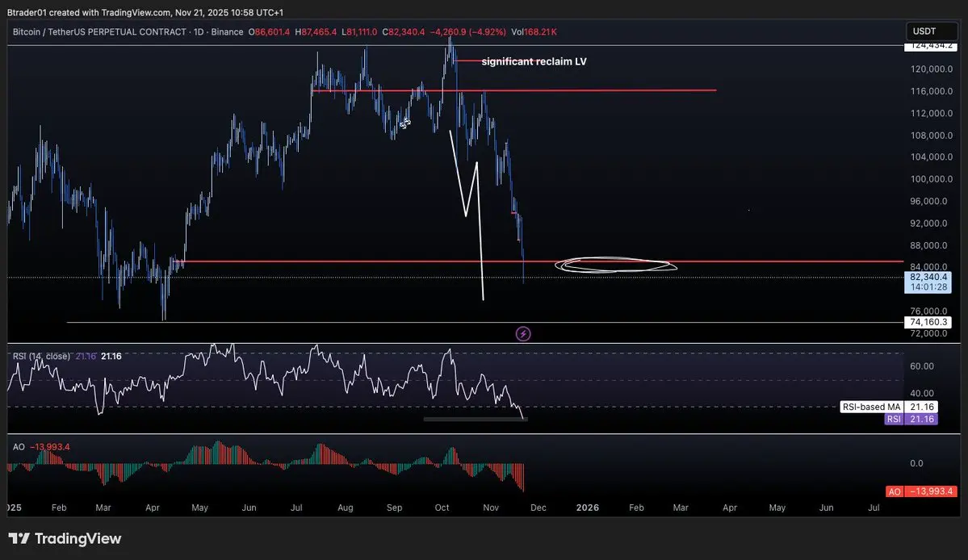Click the red AO −13,993.4 scale label
Viewport: 968px width, 560px height.
(x=921, y=491)
